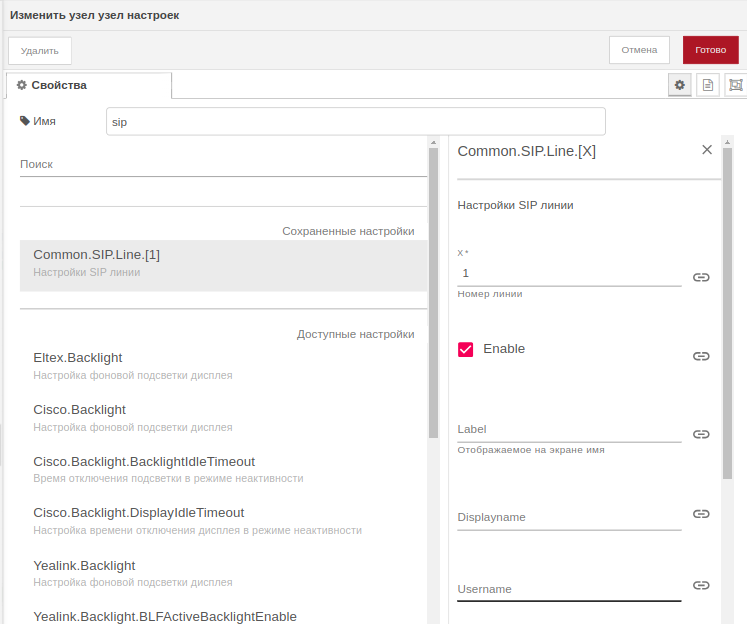Click the link icon next to line number X
Image resolution: width=747 pixels, height=624 pixels.
pyautogui.click(x=701, y=277)
